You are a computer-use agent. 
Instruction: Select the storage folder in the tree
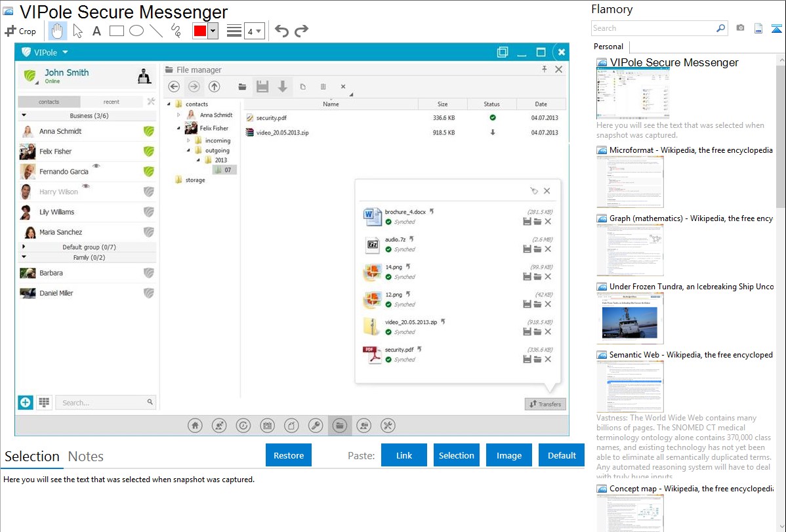190,180
